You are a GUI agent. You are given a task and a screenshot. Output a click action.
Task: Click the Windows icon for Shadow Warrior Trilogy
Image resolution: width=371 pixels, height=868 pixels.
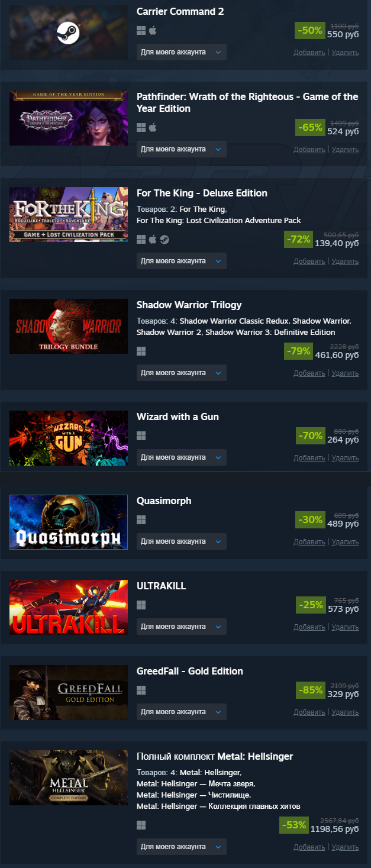point(141,351)
